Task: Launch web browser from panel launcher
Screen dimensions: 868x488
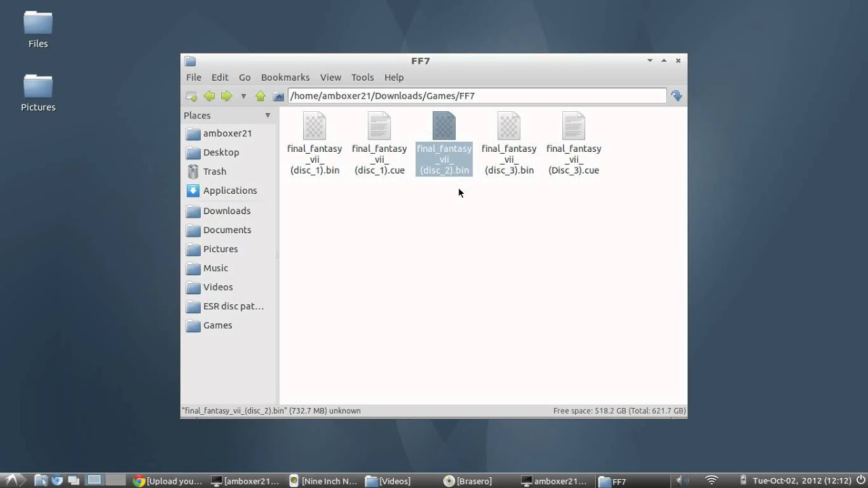Action: 57,481
